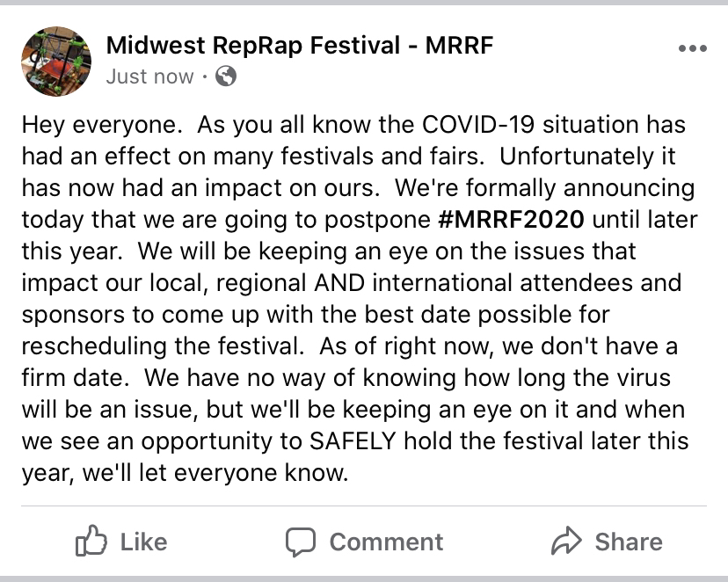This screenshot has height=582, width=728.
Task: Click the Share arrow icon
Action: pyautogui.click(x=566, y=542)
